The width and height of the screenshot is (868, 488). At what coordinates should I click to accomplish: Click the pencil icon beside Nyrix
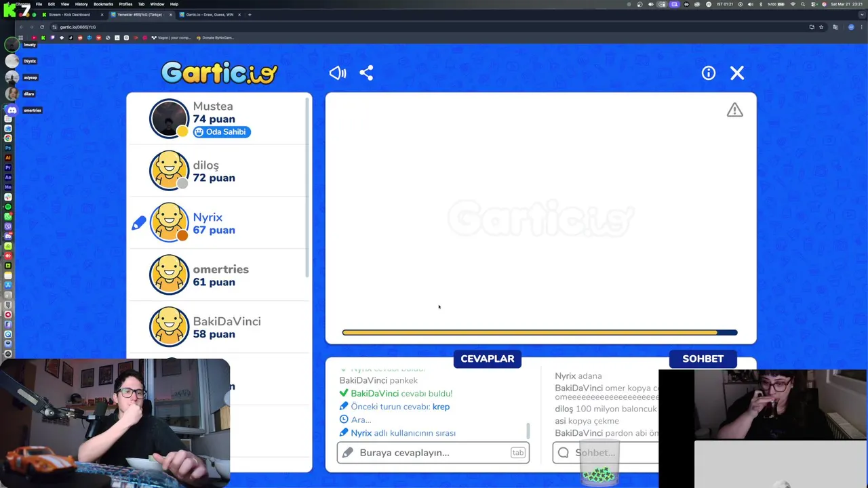138,223
